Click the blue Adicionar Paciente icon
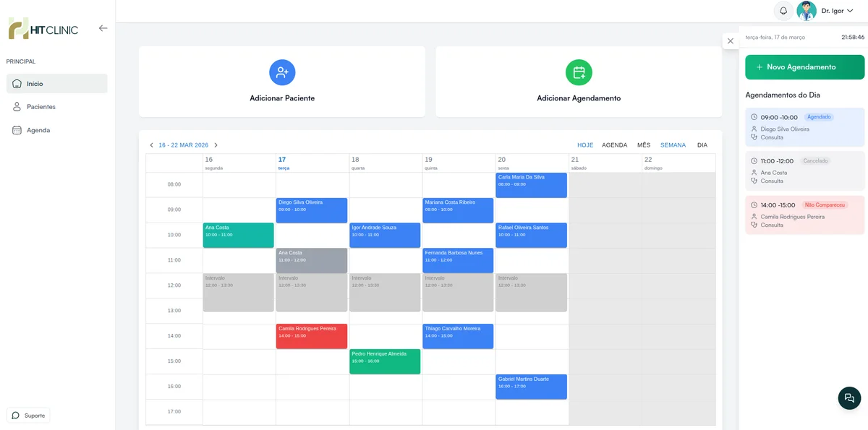 pos(282,72)
